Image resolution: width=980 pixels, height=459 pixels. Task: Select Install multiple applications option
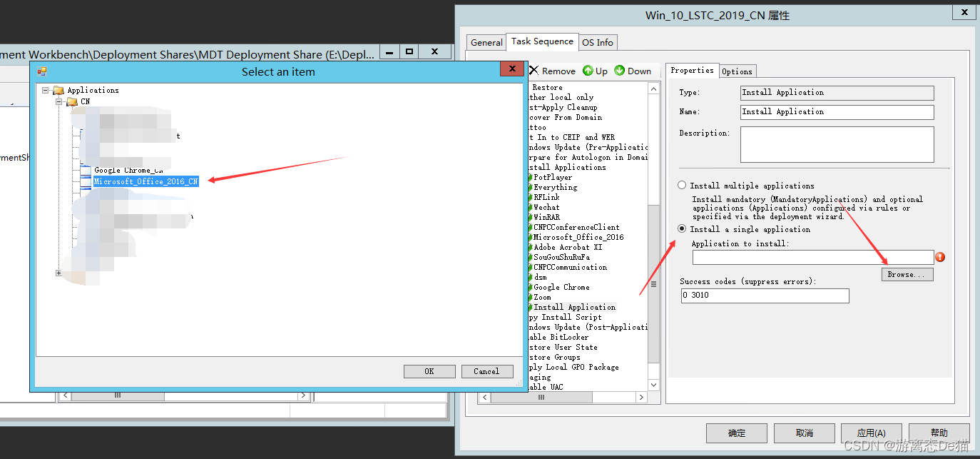click(x=681, y=185)
